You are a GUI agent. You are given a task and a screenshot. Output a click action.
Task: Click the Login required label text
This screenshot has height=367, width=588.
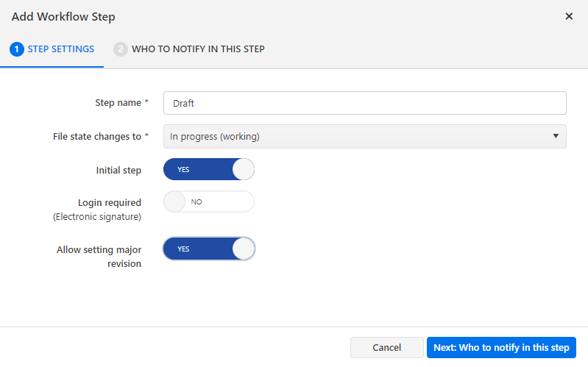110,202
